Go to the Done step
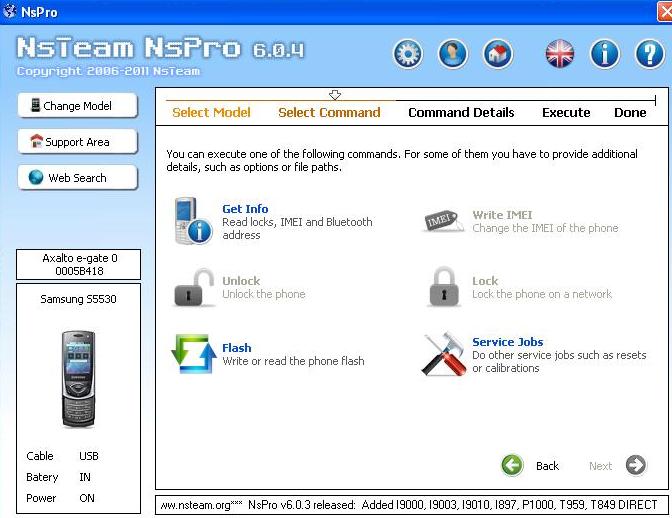The image size is (672, 518). (630, 112)
